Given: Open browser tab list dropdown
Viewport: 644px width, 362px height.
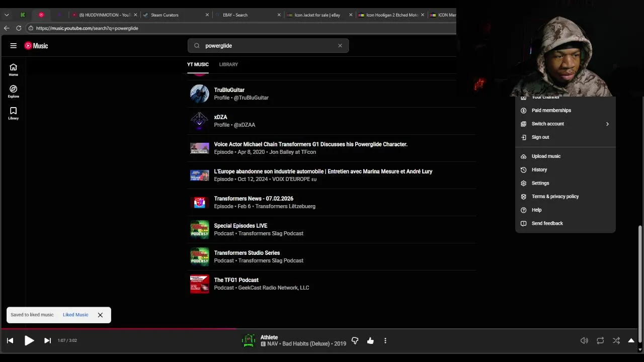Looking at the screenshot, I should tap(7, 15).
